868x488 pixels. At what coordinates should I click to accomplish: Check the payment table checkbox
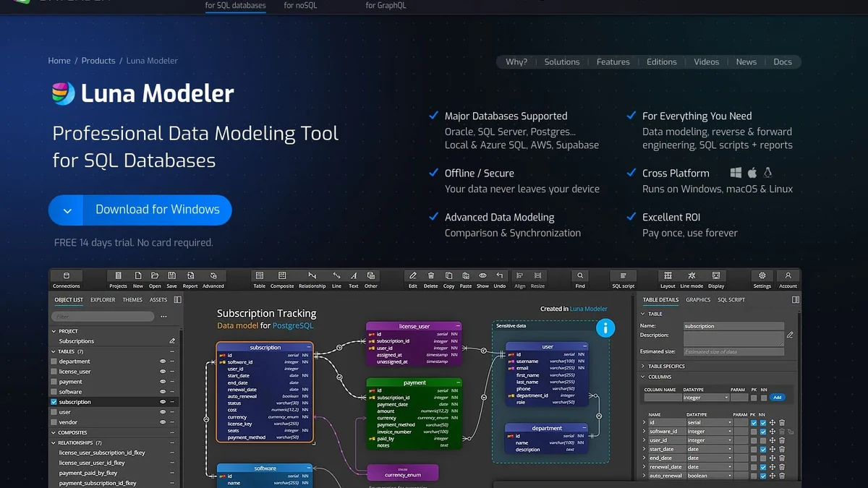pyautogui.click(x=54, y=382)
